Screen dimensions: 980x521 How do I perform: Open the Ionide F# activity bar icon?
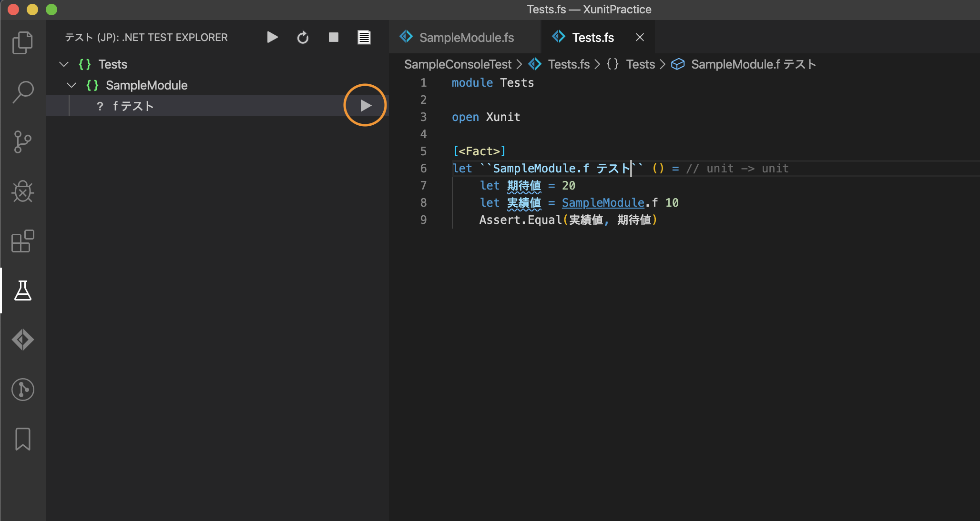pyautogui.click(x=22, y=340)
